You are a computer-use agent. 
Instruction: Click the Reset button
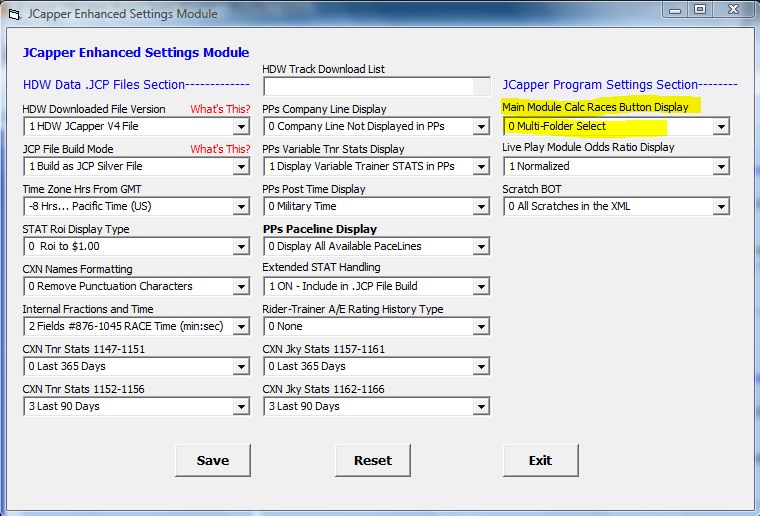[x=373, y=460]
